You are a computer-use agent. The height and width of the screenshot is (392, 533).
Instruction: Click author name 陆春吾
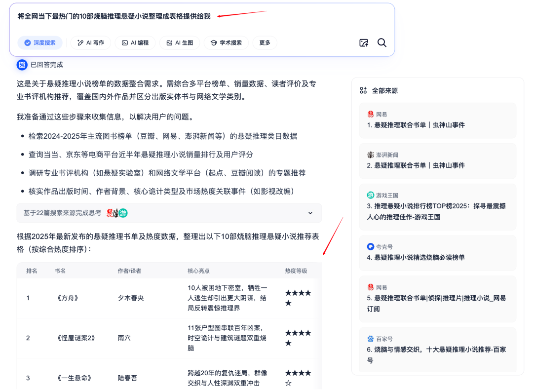tap(127, 378)
